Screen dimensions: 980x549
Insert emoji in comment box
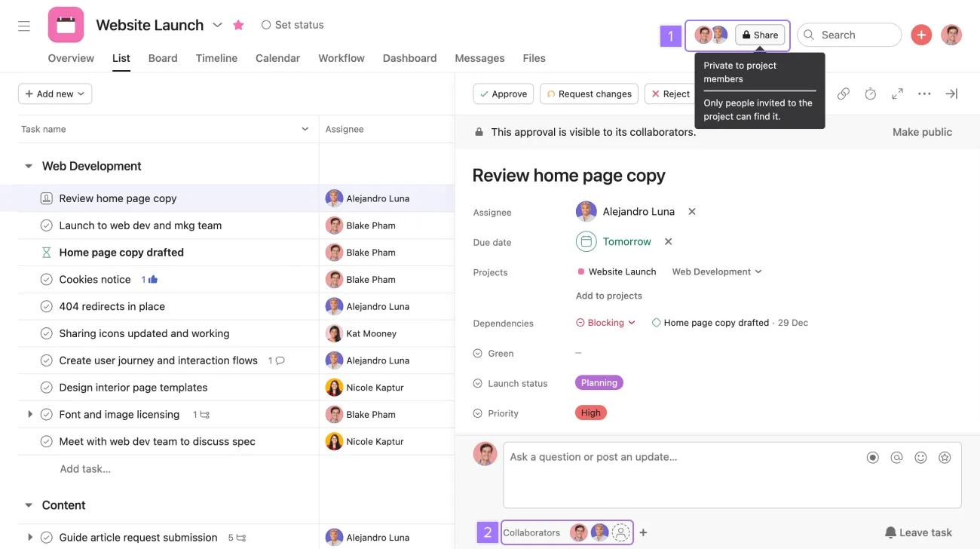click(x=920, y=457)
